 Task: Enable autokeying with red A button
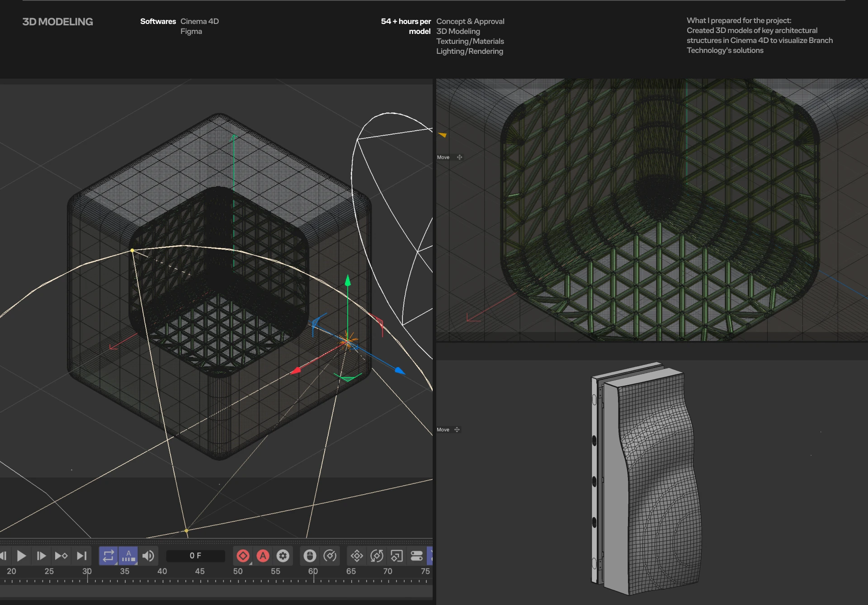point(263,556)
